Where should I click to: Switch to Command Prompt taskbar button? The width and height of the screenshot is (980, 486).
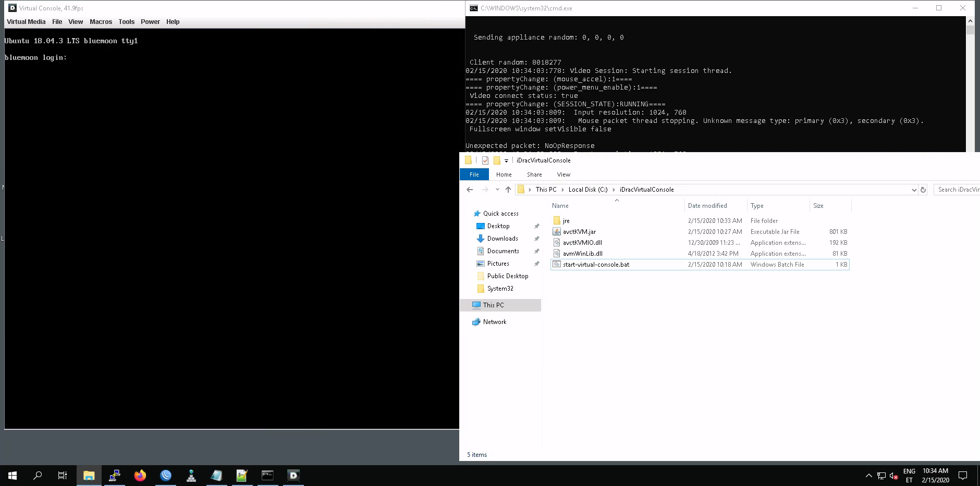point(267,475)
